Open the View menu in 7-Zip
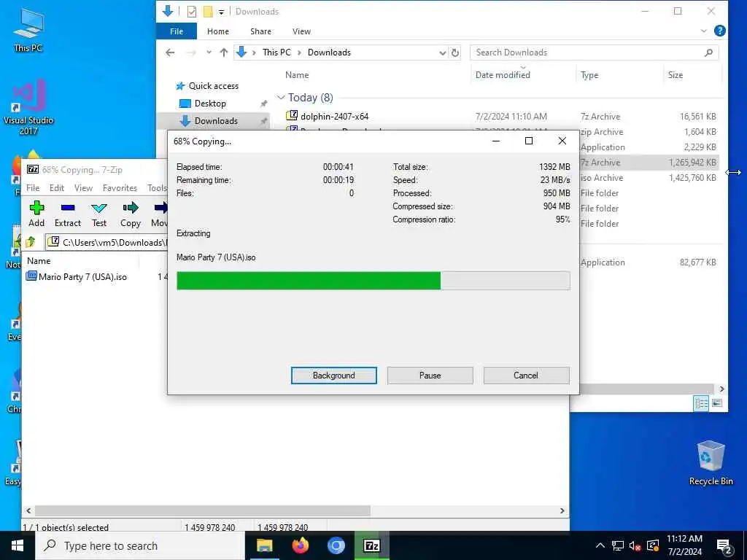Screen dimensions: 747x560 pos(83,188)
